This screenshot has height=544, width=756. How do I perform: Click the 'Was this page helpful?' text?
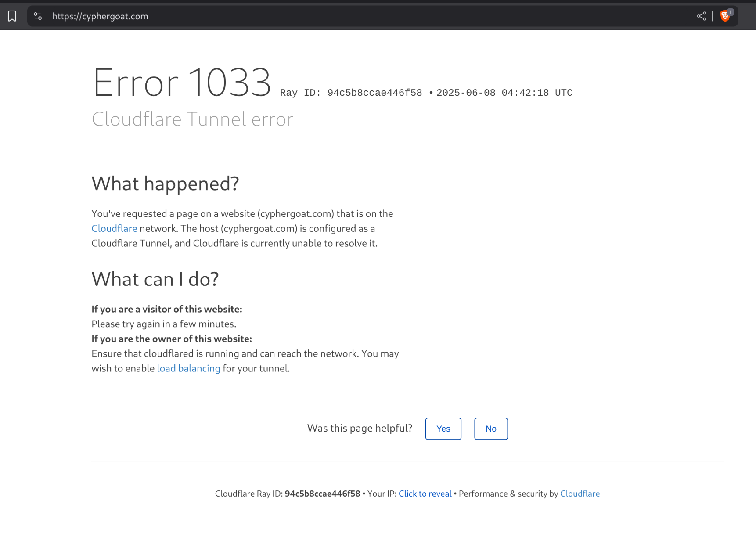click(360, 428)
